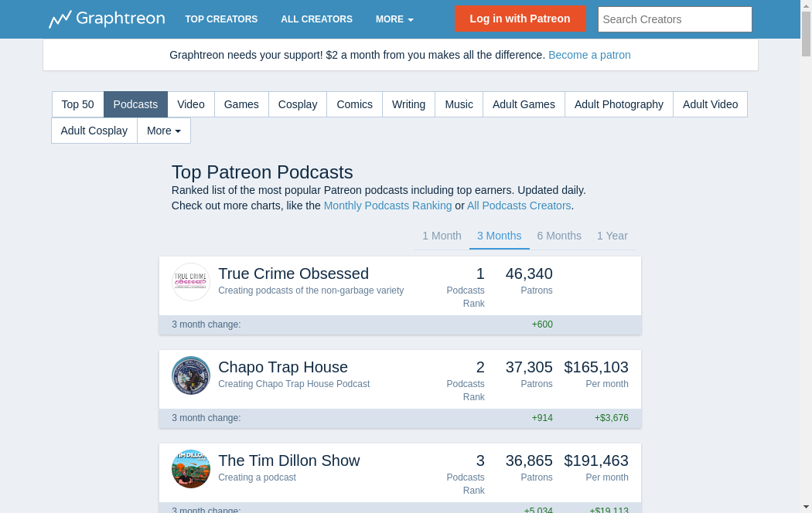The image size is (812, 513).
Task: Click Log in with Patreon button
Action: 520,19
